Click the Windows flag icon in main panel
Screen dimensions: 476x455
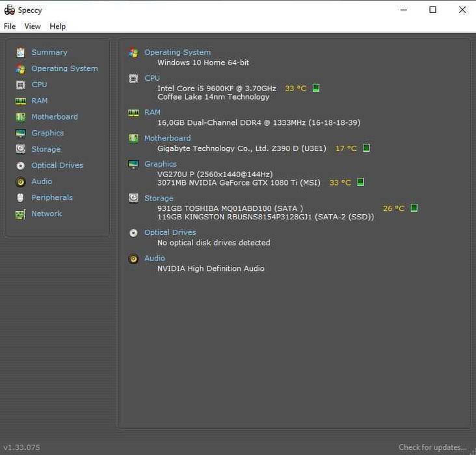tap(133, 53)
